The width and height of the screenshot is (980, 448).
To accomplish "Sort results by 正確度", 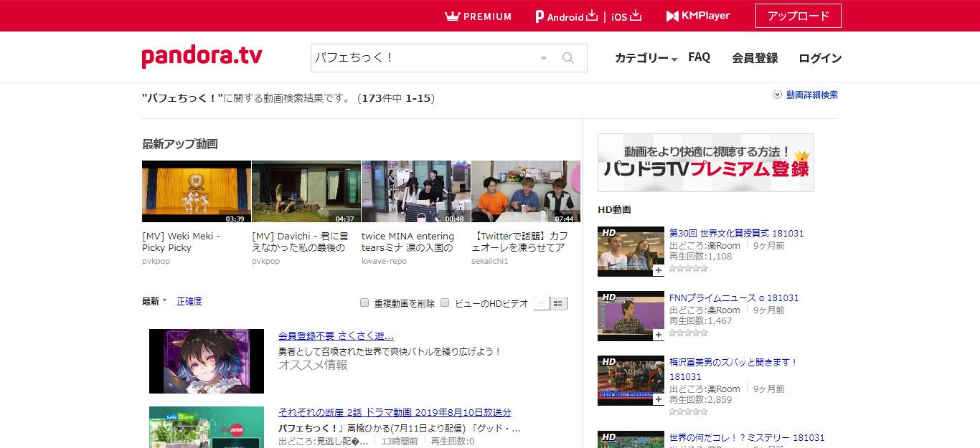I will click(x=189, y=301).
